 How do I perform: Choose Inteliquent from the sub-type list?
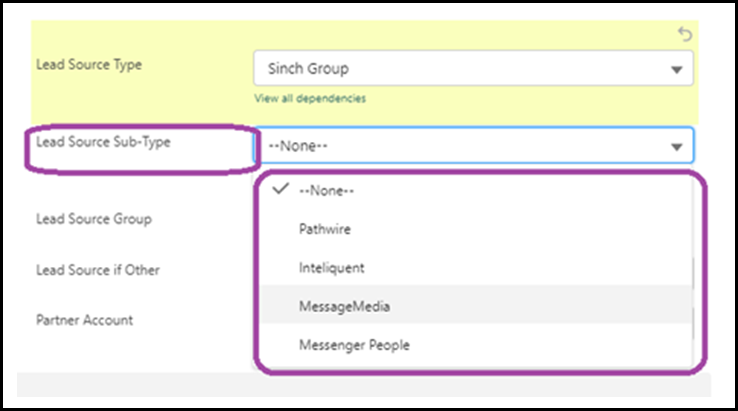click(476, 268)
